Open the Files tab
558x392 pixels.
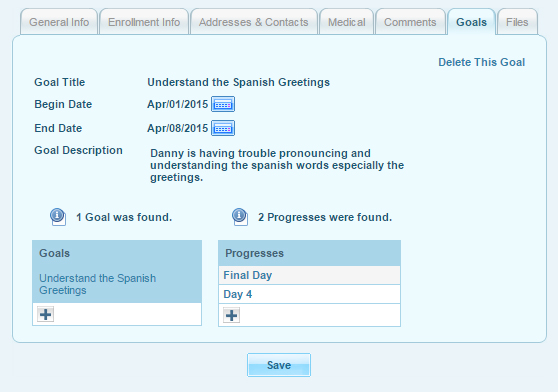517,22
